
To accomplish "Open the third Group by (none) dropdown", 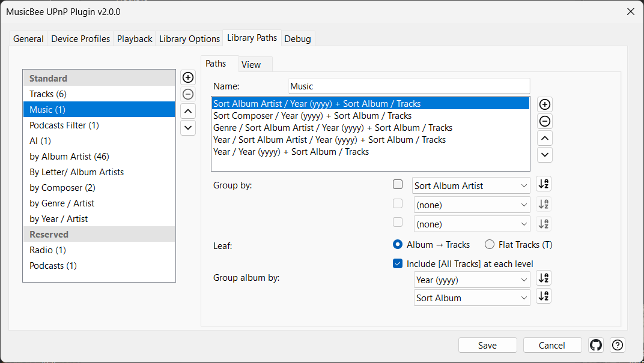I will click(472, 224).
